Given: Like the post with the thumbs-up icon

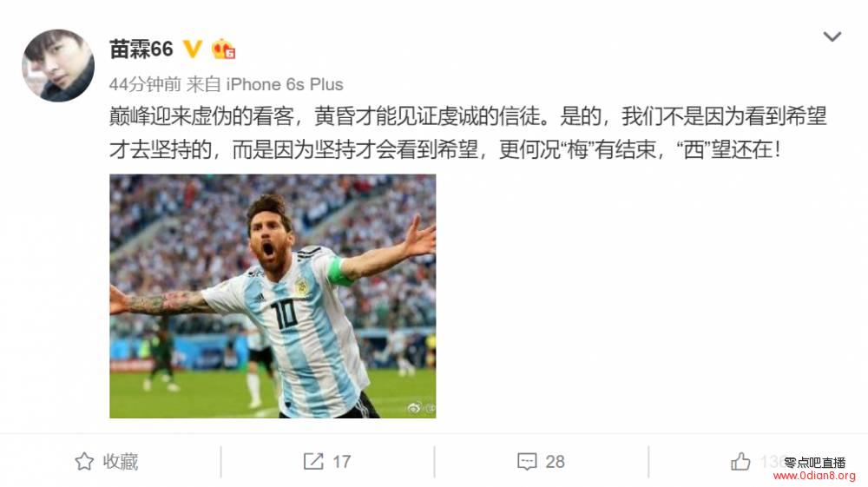Looking at the screenshot, I should tap(740, 461).
